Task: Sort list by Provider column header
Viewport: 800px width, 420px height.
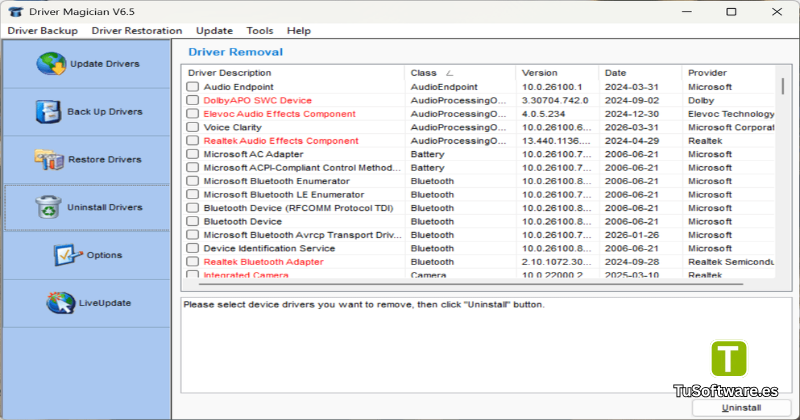Action: 729,73
